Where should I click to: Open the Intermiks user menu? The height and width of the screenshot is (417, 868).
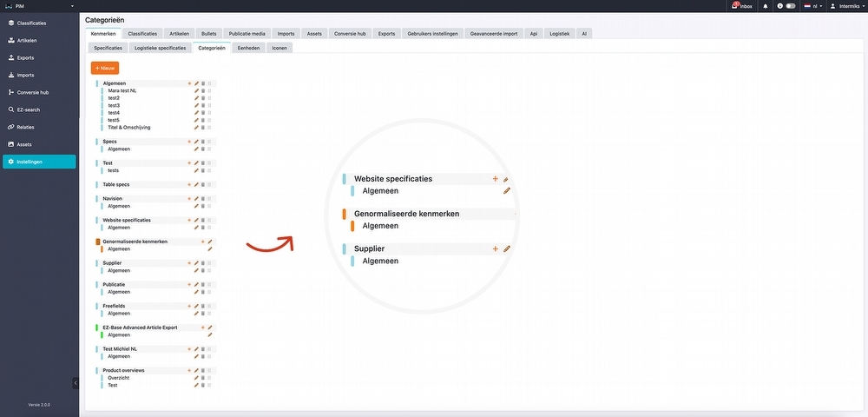[x=846, y=6]
